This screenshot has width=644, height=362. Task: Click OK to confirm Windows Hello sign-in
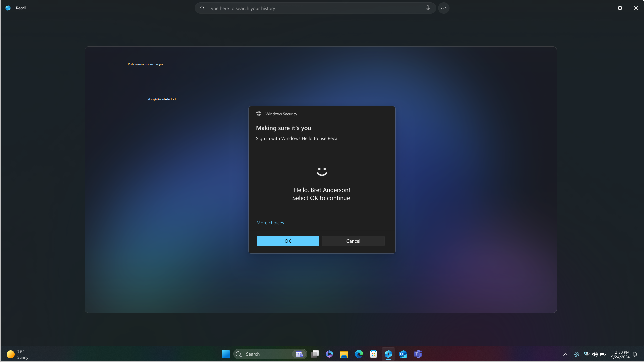pyautogui.click(x=287, y=241)
